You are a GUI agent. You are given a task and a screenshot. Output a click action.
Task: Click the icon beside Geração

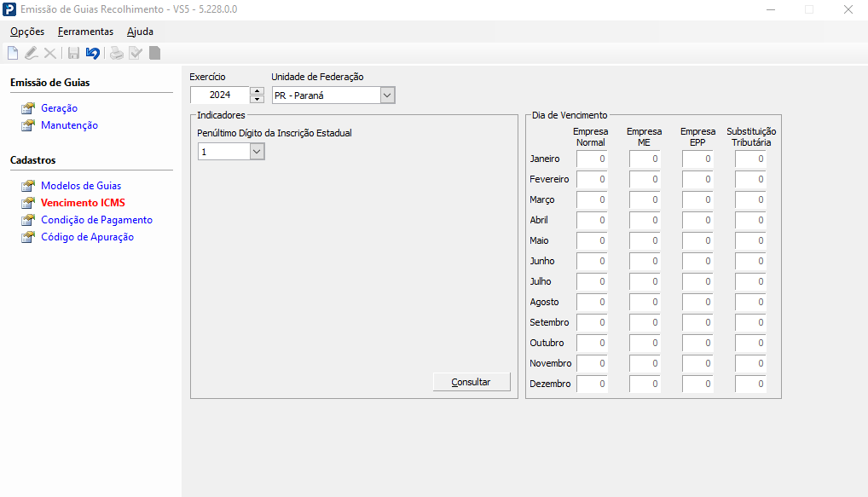click(27, 108)
